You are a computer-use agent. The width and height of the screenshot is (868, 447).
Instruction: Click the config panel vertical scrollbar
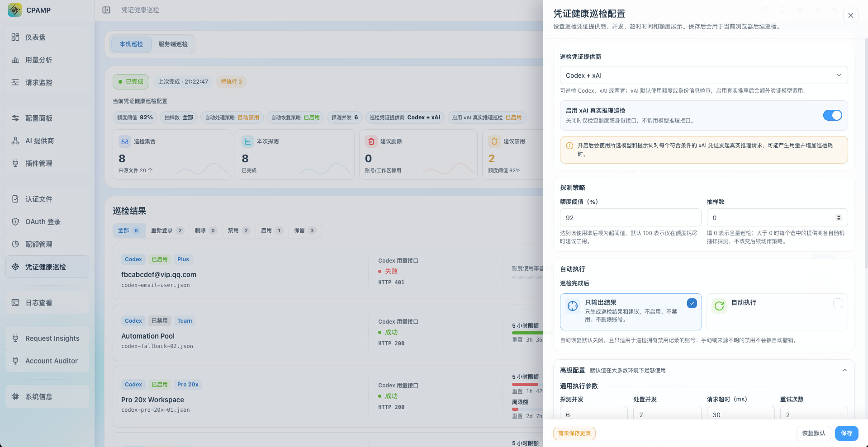[866, 154]
